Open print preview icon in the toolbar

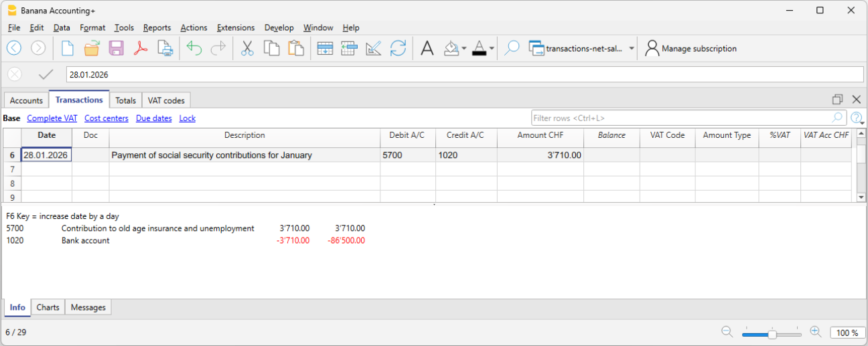click(165, 48)
